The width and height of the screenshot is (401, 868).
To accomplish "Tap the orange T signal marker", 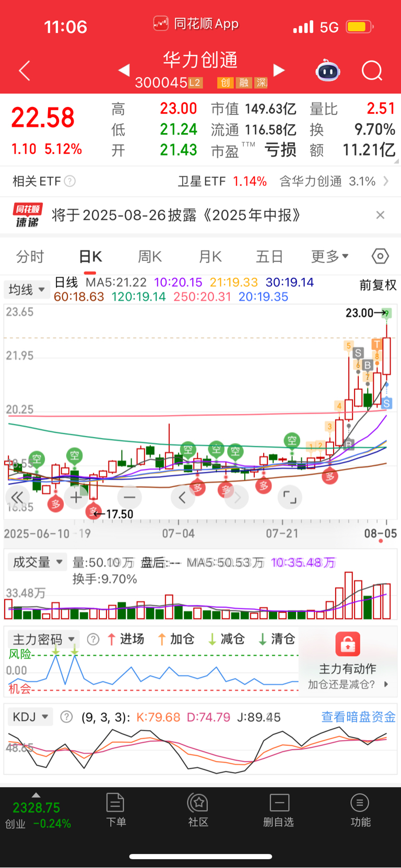I will (x=376, y=344).
